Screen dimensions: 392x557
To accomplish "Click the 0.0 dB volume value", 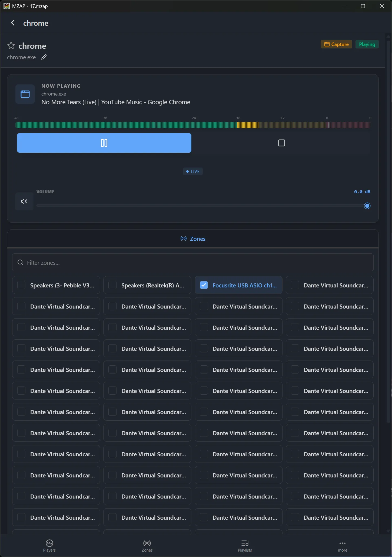I will (x=362, y=192).
